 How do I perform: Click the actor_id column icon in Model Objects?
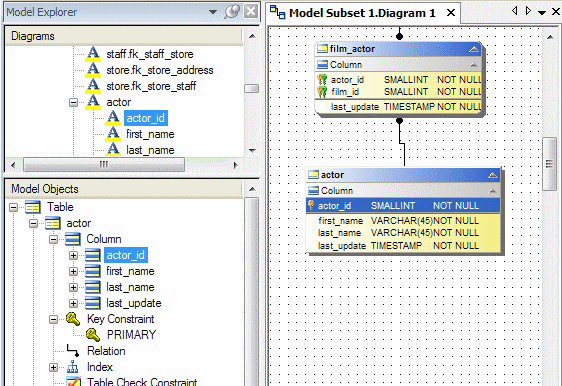(93, 255)
